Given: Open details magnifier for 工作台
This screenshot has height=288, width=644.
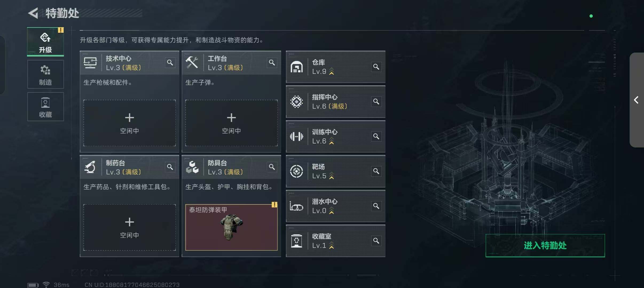Looking at the screenshot, I should (272, 63).
